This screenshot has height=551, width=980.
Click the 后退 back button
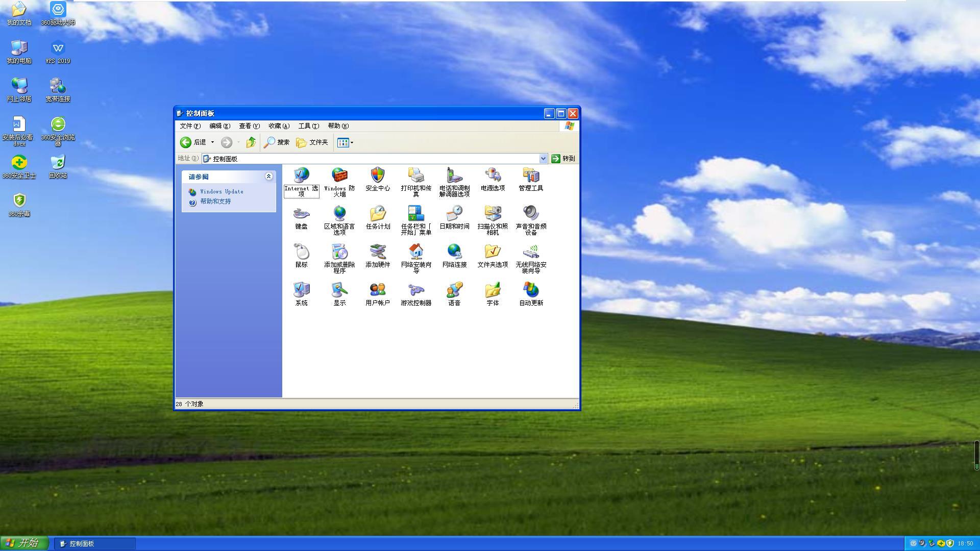(193, 142)
